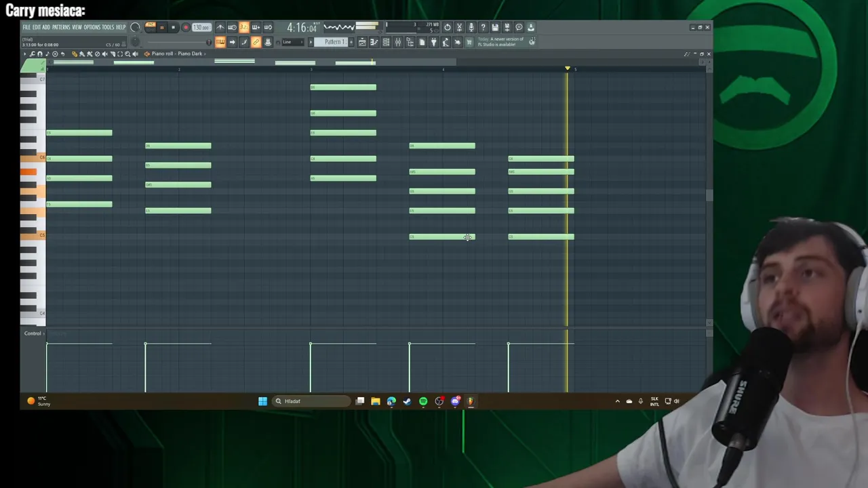
Task: Open the speech bubble news icon
Action: (519, 27)
